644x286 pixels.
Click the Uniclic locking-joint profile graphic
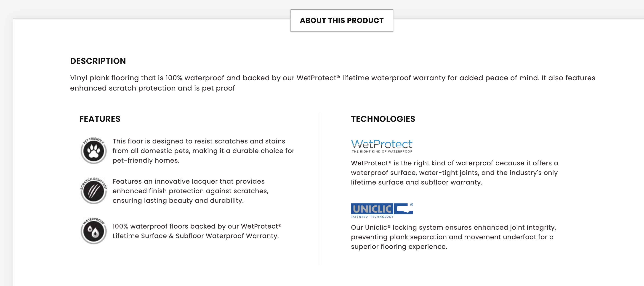point(403,209)
